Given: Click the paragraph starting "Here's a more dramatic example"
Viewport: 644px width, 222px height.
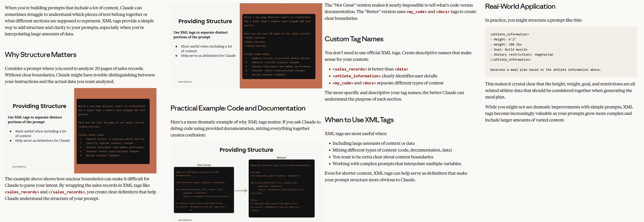Looking at the screenshot, I should point(246,128).
